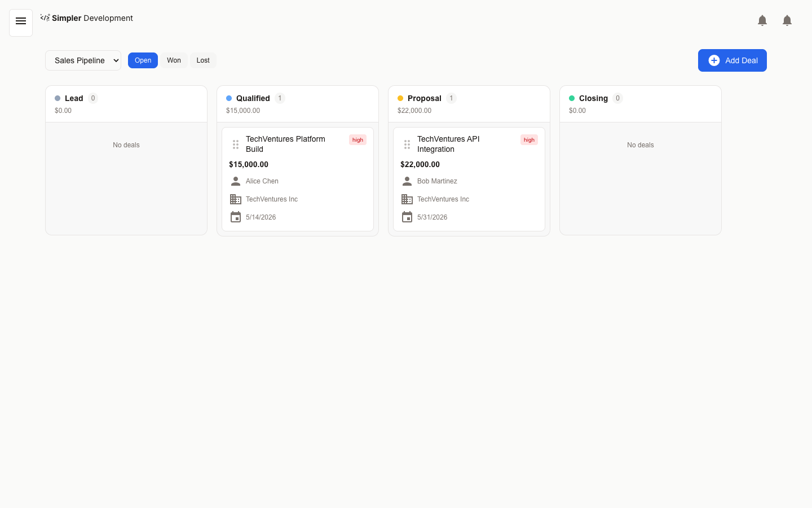Click TechVentures Inc on Platform Build card

272,199
